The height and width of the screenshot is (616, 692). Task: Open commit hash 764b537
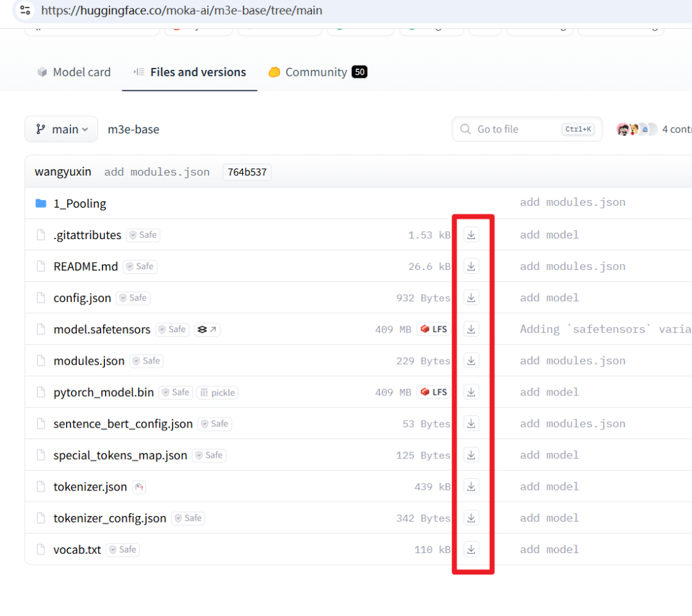point(247,172)
